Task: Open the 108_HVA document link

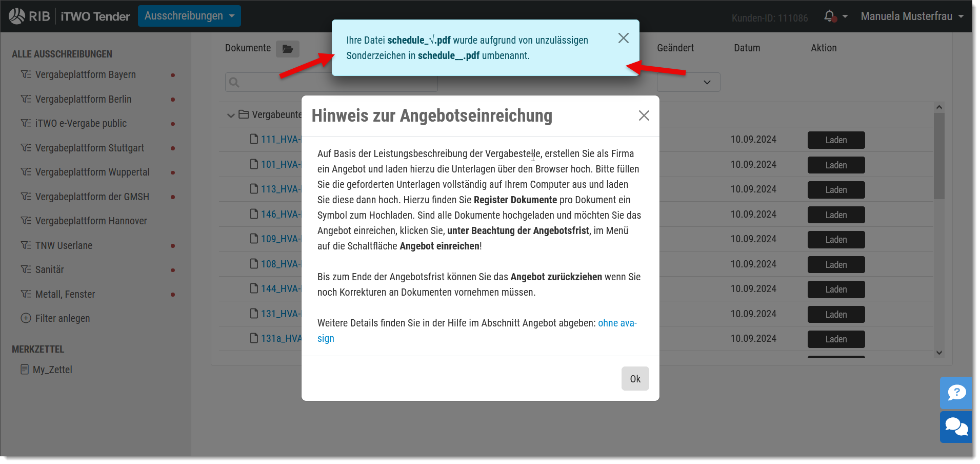Action: tap(281, 264)
